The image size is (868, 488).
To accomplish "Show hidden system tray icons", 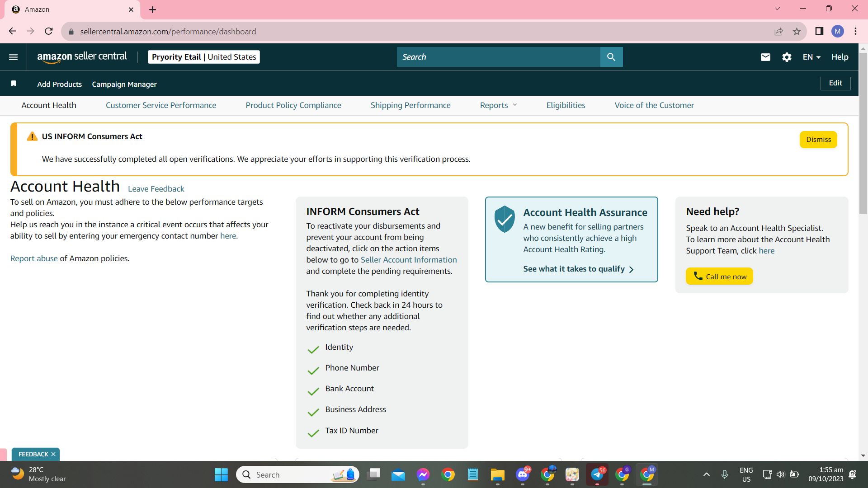I will click(x=707, y=474).
